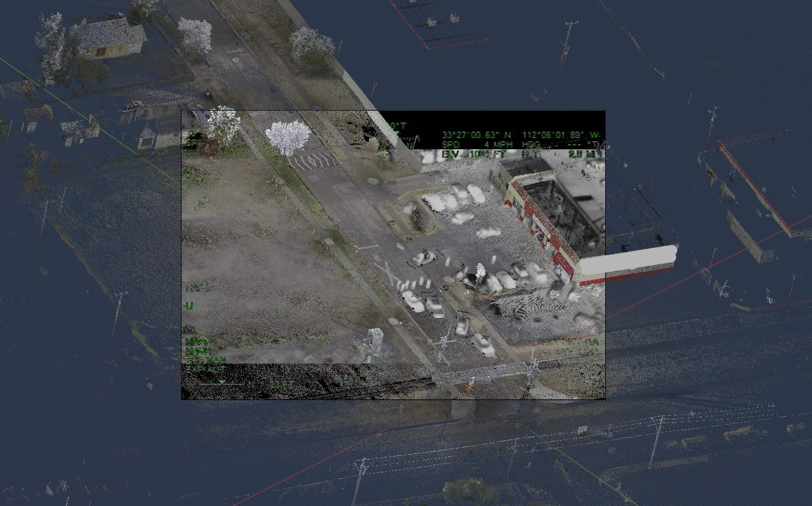This screenshot has width=812, height=506.
Task: Click the white rectangular canopy block model
Action: (627, 260)
